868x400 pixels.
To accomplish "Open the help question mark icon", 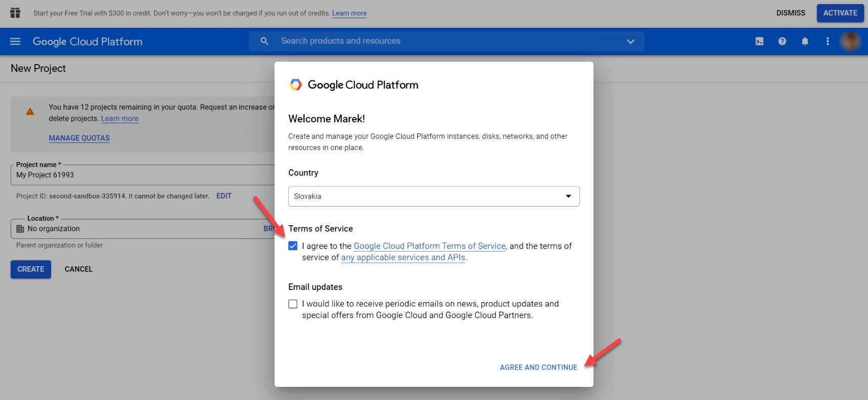I will click(782, 41).
